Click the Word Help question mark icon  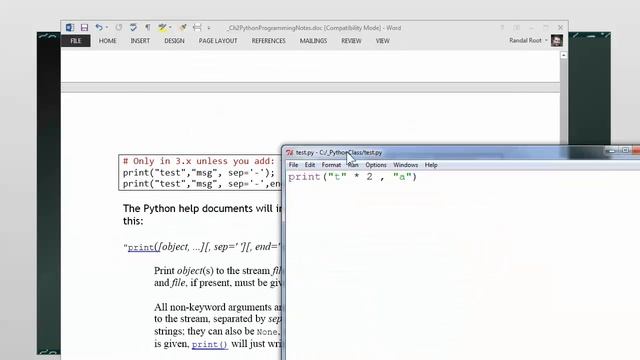[502, 27]
